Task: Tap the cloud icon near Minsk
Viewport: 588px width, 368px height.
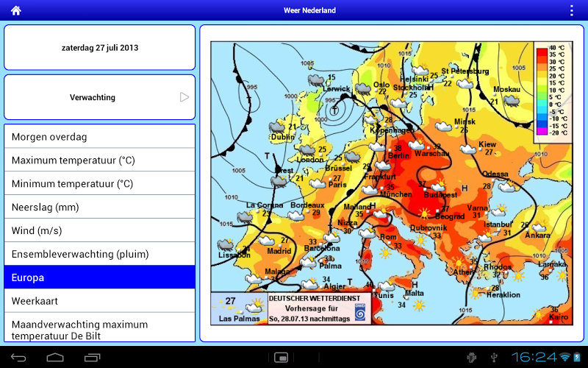Action: click(443, 127)
